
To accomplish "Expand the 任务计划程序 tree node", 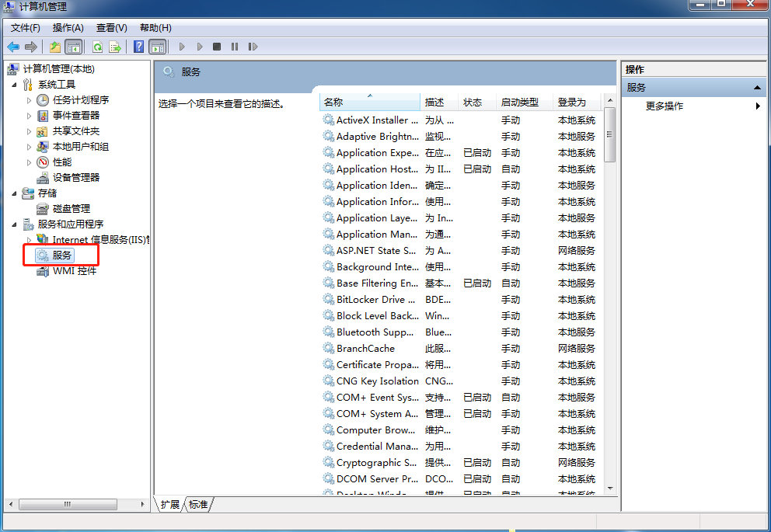I will point(30,100).
